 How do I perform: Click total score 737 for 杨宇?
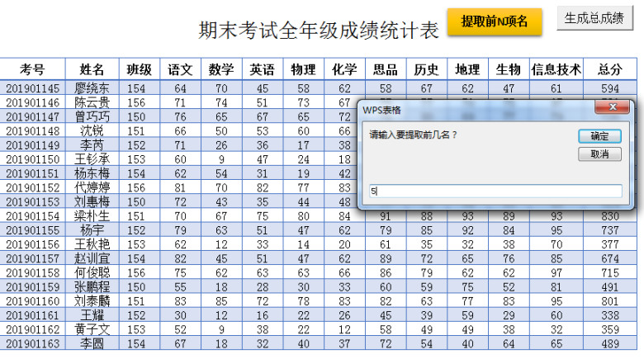[x=610, y=230]
